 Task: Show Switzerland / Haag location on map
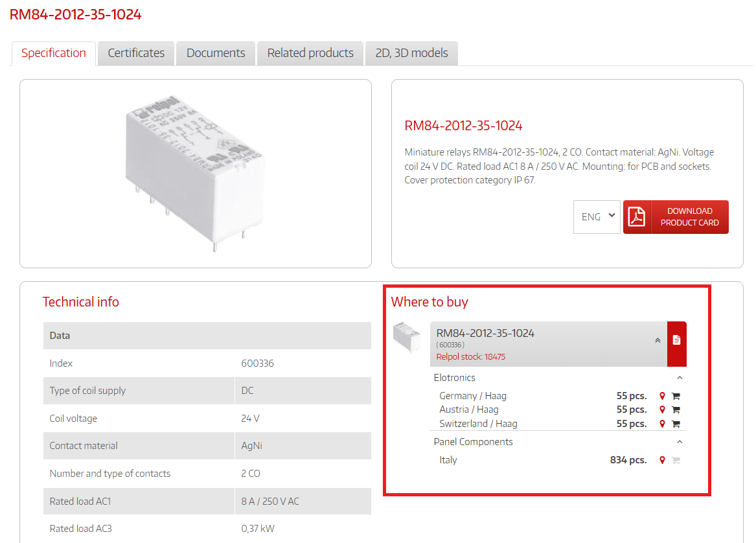tap(662, 424)
